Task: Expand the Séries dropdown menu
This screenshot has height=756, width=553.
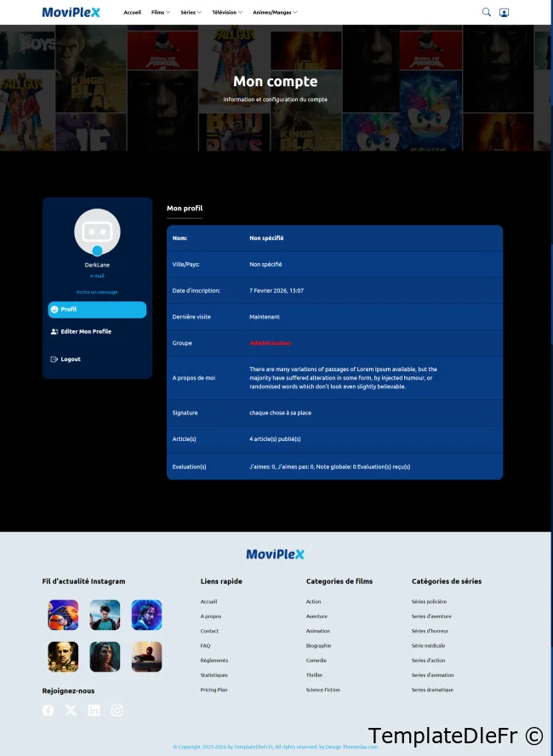Action: 191,13
